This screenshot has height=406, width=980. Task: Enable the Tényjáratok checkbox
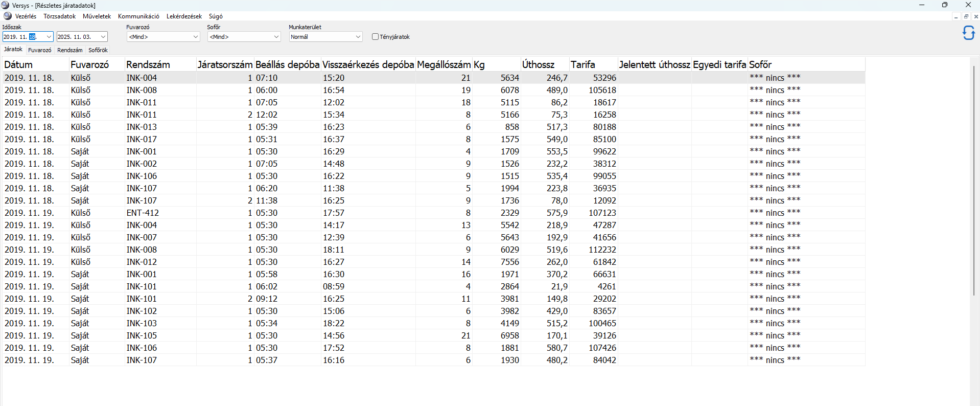[375, 37]
